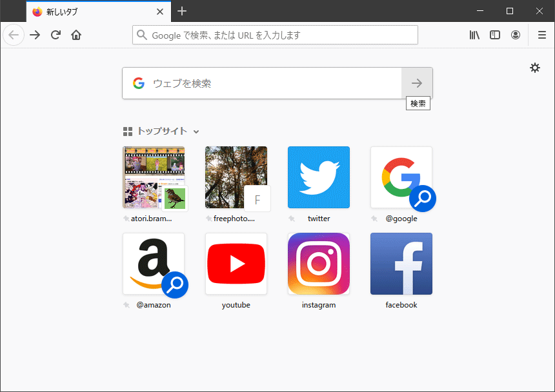Open a new tab with plus button
Image resolution: width=555 pixels, height=392 pixels.
click(182, 12)
